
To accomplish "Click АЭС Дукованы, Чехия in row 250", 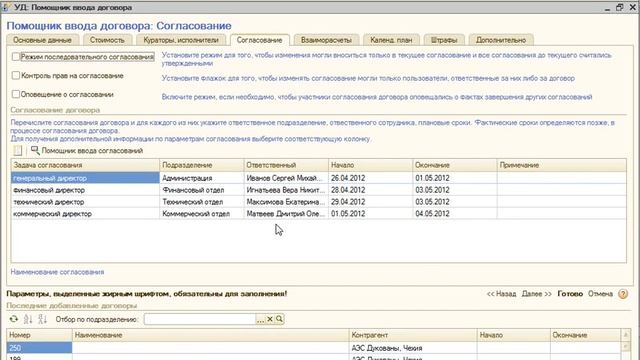I will click(x=413, y=348).
